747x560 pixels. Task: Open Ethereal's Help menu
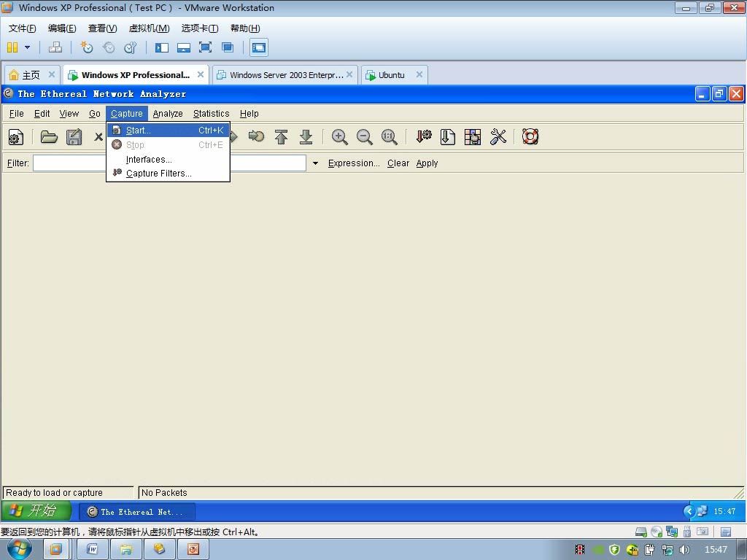(x=249, y=113)
